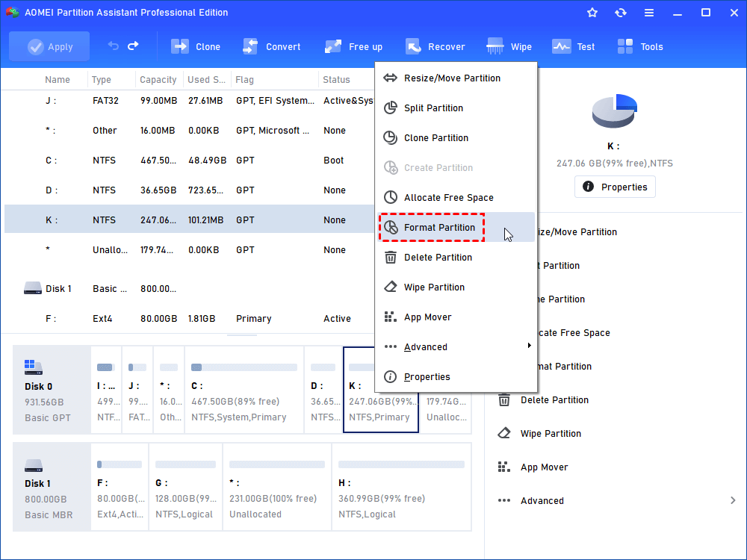
Task: Select the Disk 1 Basic row in list
Action: 189,288
